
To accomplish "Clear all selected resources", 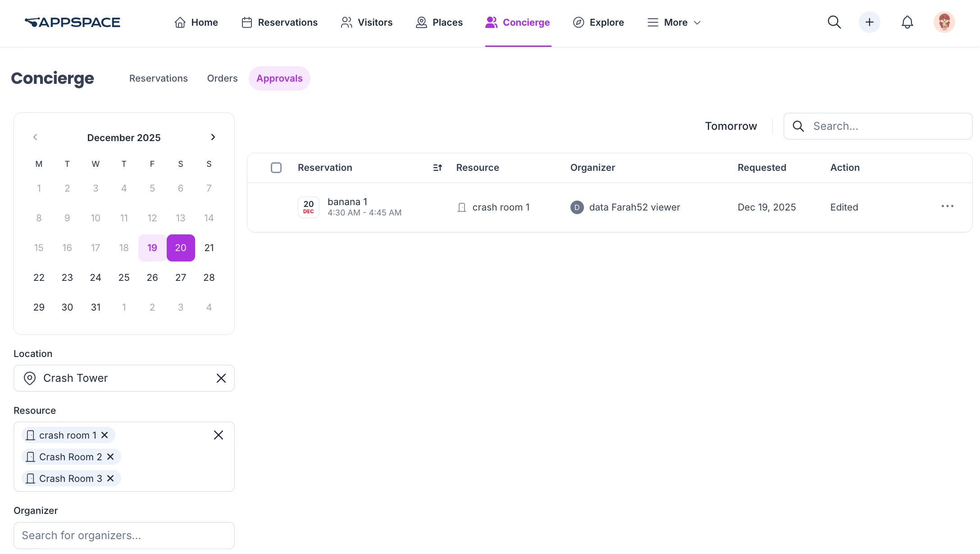I will coord(218,435).
